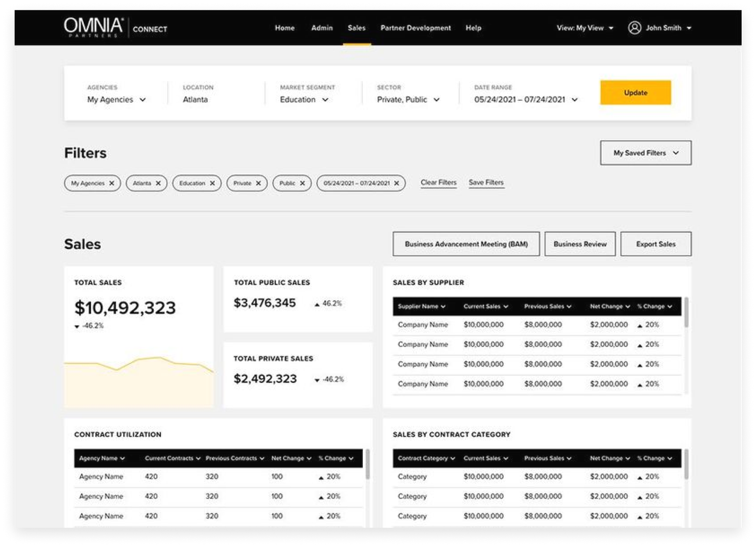The height and width of the screenshot is (547, 756).
Task: Click the Contract Utilization scrollbar
Action: click(x=367, y=464)
